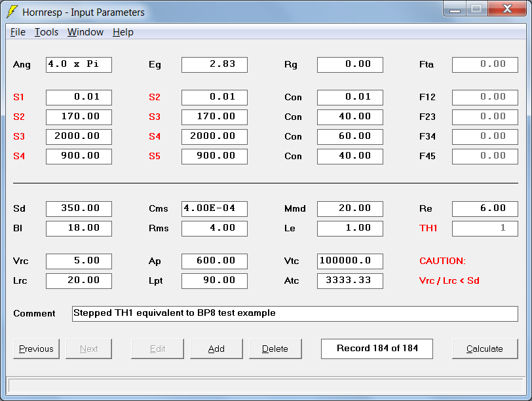Click the Record 184 of 184 box
Screen dimensions: 532x401
(377, 349)
